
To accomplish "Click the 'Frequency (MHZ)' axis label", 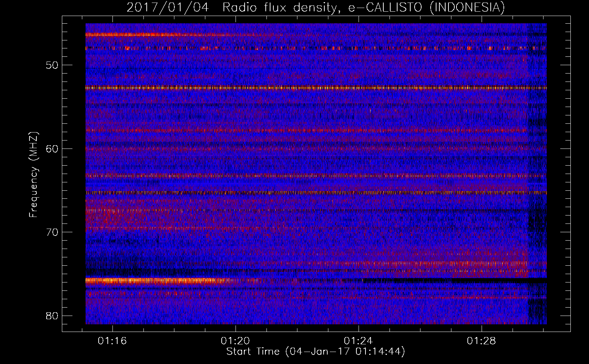I will coord(33,175).
